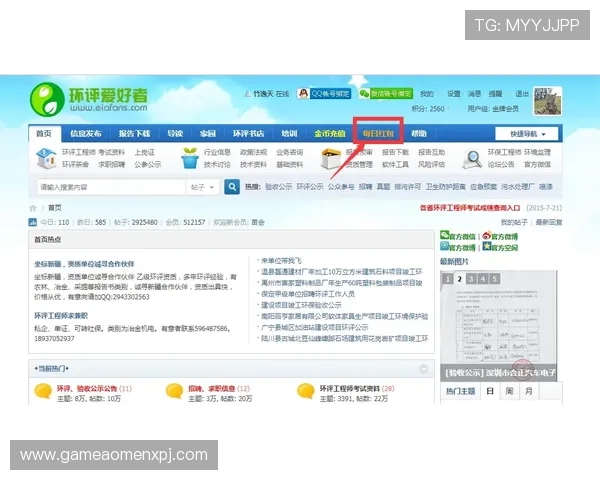This screenshot has height=480, width=600.
Task: Click the 环评公示 hot search link
Action: [310, 187]
